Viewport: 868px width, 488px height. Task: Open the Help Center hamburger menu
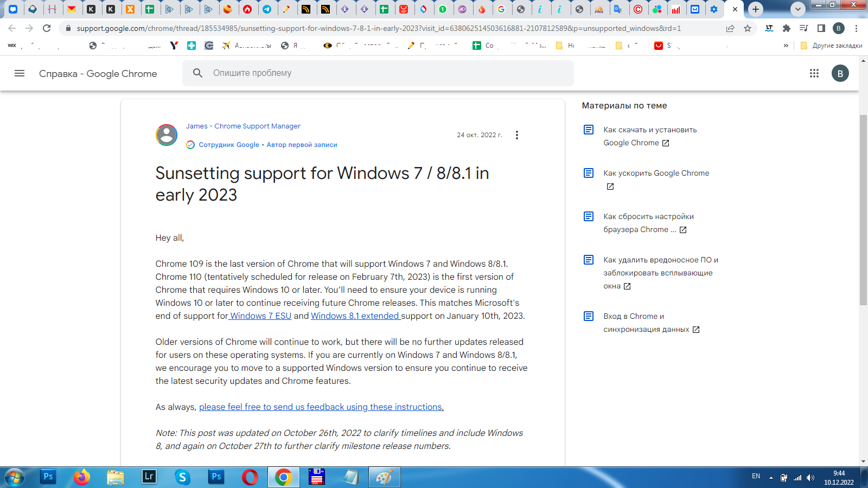click(20, 73)
